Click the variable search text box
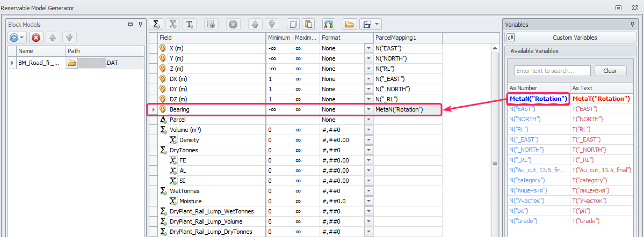Image resolution: width=644 pixels, height=237 pixels. (552, 71)
